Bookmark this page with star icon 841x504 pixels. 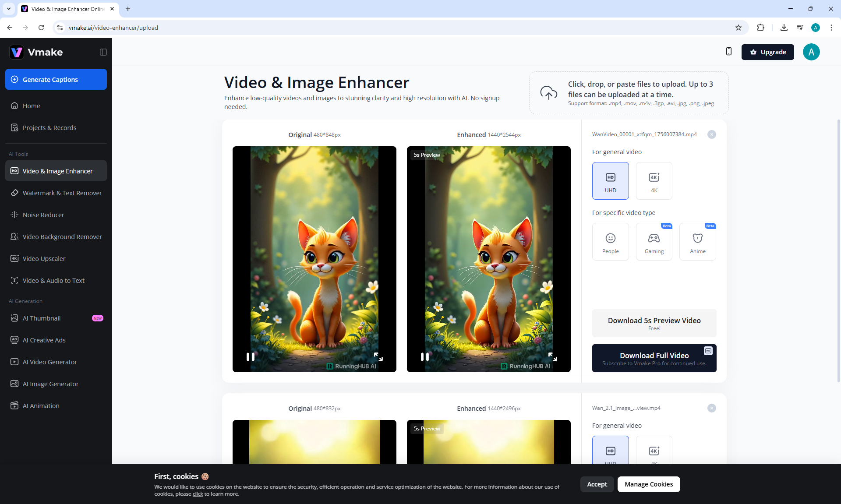739,28
